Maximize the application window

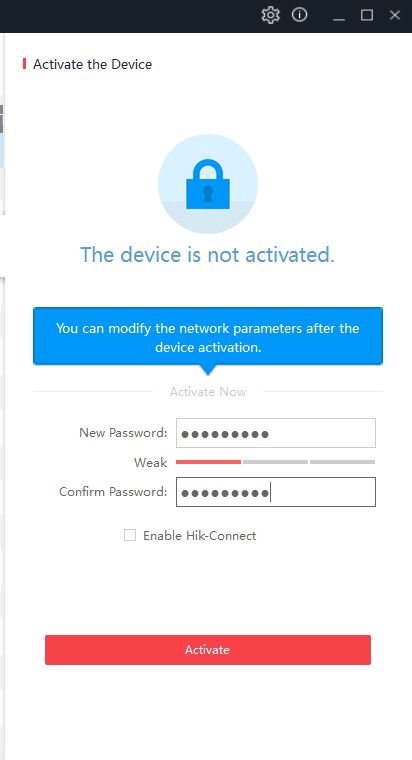coord(367,15)
